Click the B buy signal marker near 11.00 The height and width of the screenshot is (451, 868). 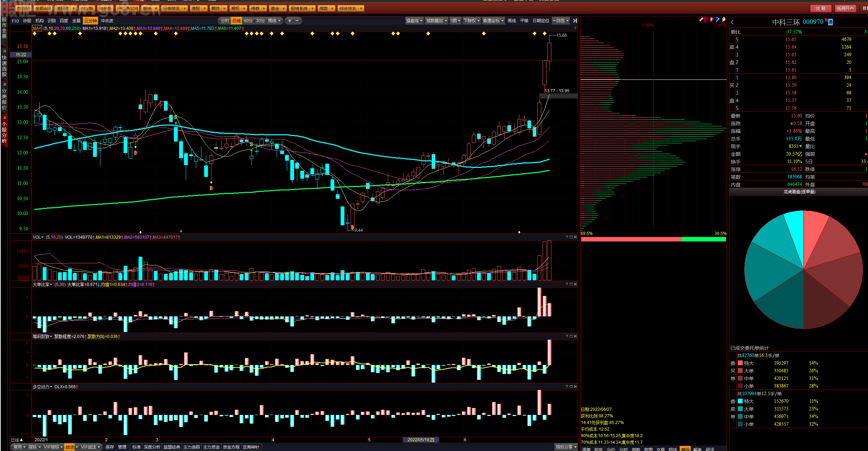pyautogui.click(x=211, y=188)
